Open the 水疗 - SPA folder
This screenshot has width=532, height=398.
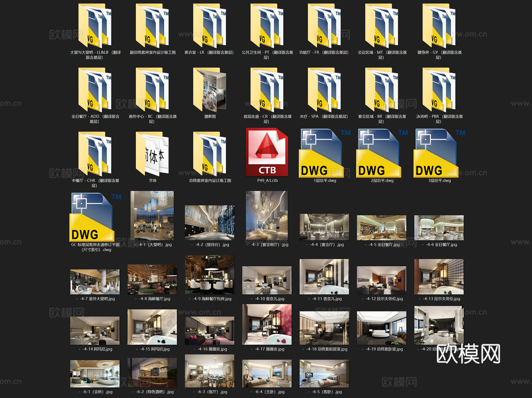[x=324, y=90]
